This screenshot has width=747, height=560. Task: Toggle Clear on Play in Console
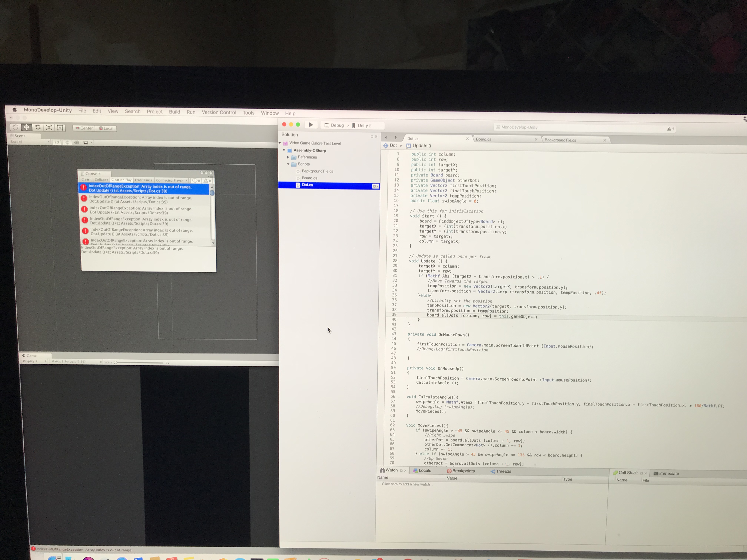(x=121, y=180)
